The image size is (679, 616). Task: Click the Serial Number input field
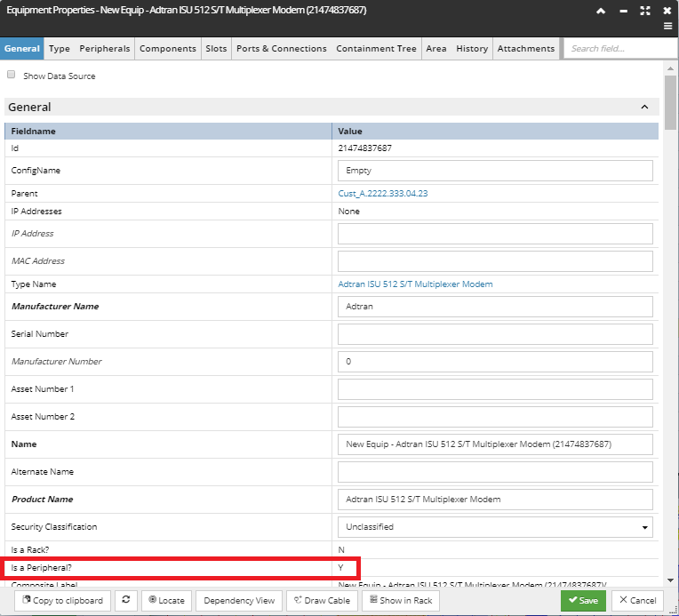(x=495, y=334)
